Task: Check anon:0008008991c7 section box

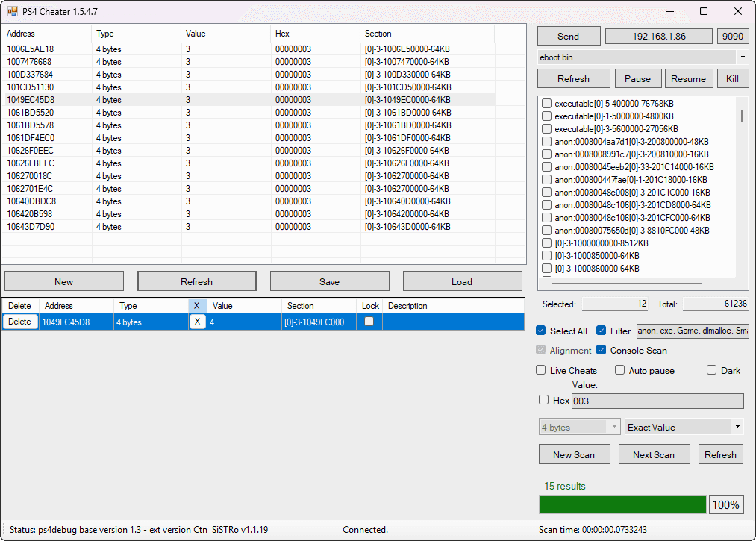Action: coord(546,154)
